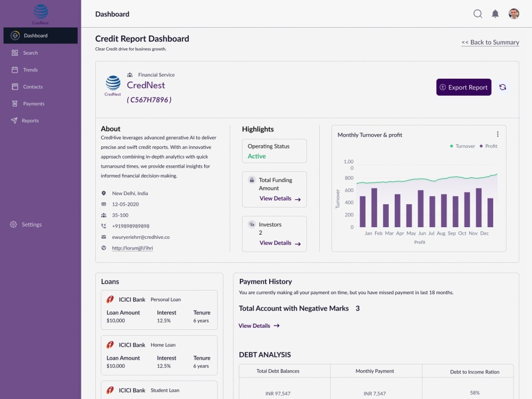Go back using Back to Summary link
Viewport: 532px width, 399px height.
coord(490,42)
